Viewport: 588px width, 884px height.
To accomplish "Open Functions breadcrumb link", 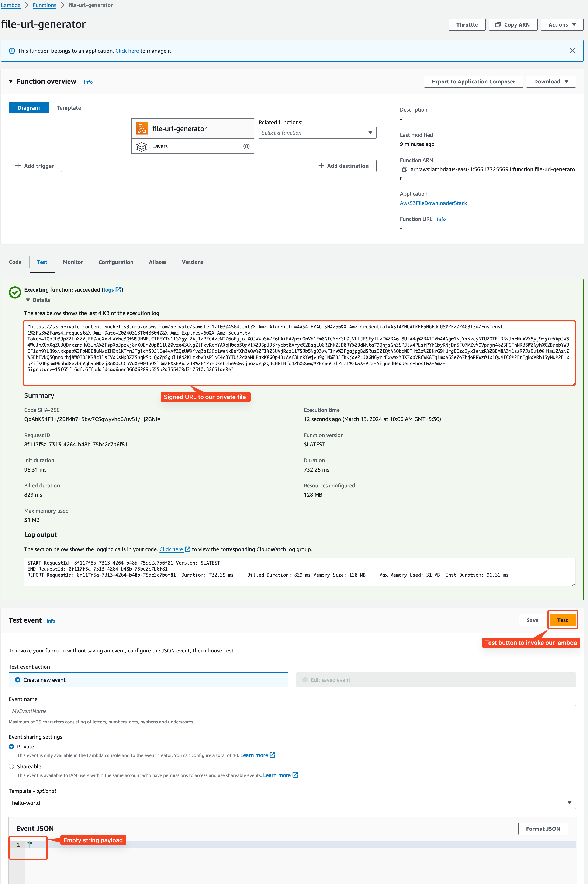I will click(x=44, y=5).
